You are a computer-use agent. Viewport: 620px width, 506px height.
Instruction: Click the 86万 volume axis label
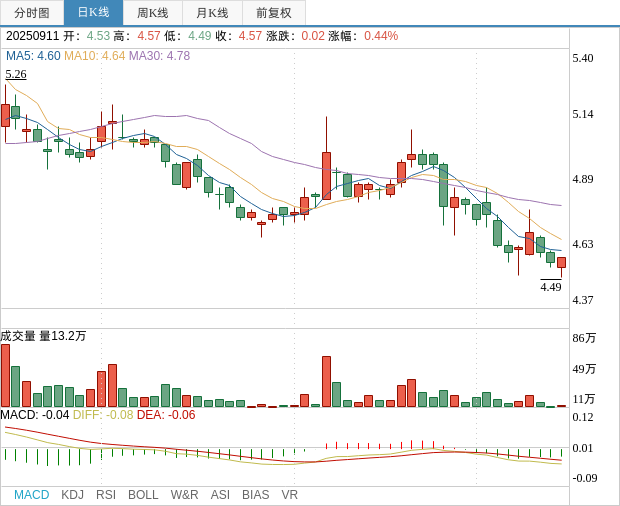584,338
